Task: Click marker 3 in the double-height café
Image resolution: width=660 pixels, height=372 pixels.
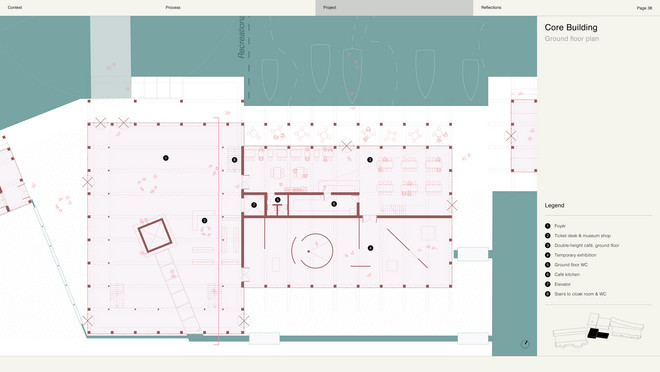Action: coord(370,159)
